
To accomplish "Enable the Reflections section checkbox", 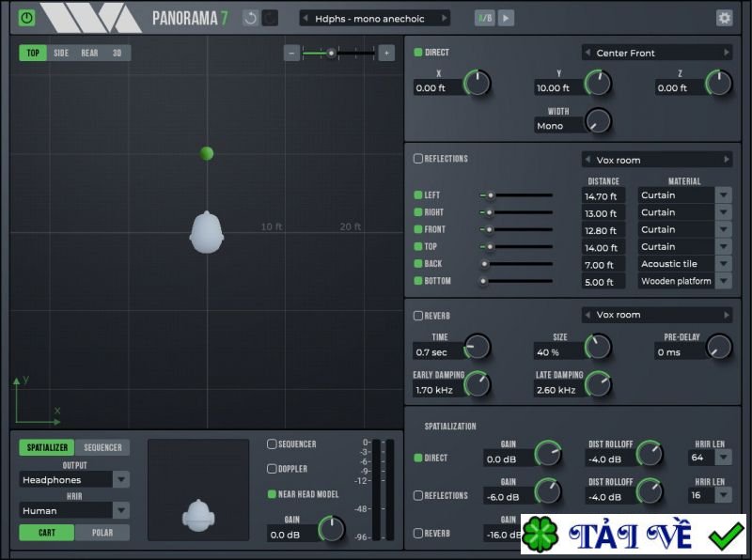I will pyautogui.click(x=418, y=159).
